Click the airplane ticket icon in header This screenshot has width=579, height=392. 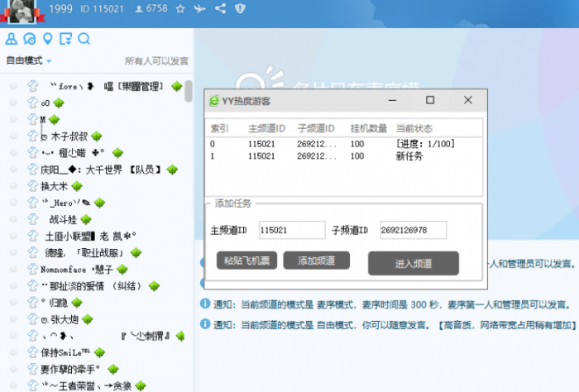pos(200,8)
